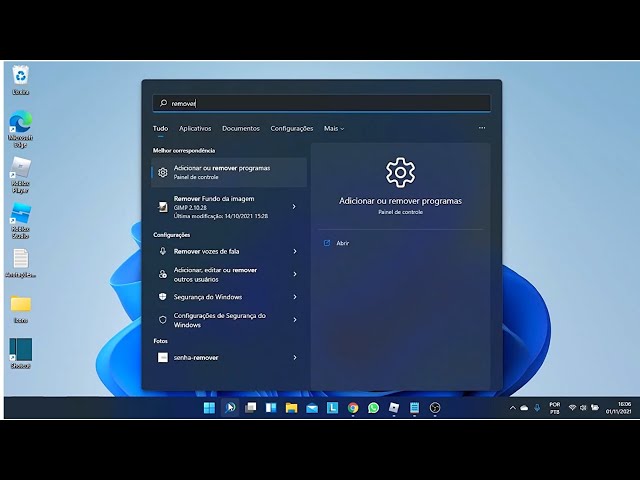Click the 'Adicionar ou remover programas' preview title
The width and height of the screenshot is (640, 480).
click(x=400, y=201)
